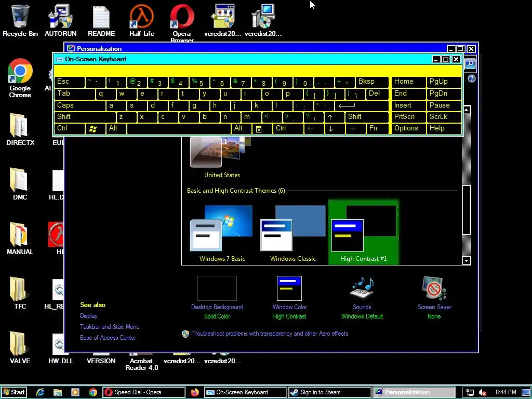The width and height of the screenshot is (532, 399).
Task: Click the Esc key on On-Screen Keyboard
Action: [x=69, y=82]
